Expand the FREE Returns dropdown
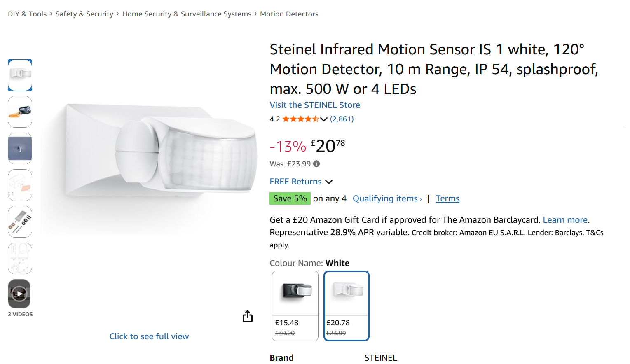The width and height of the screenshot is (630, 364). pyautogui.click(x=328, y=182)
